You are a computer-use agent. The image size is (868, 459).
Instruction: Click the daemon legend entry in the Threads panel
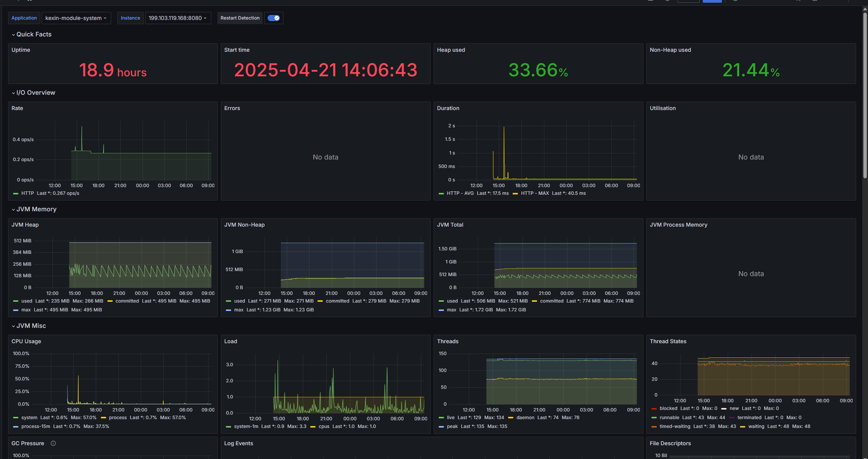525,418
